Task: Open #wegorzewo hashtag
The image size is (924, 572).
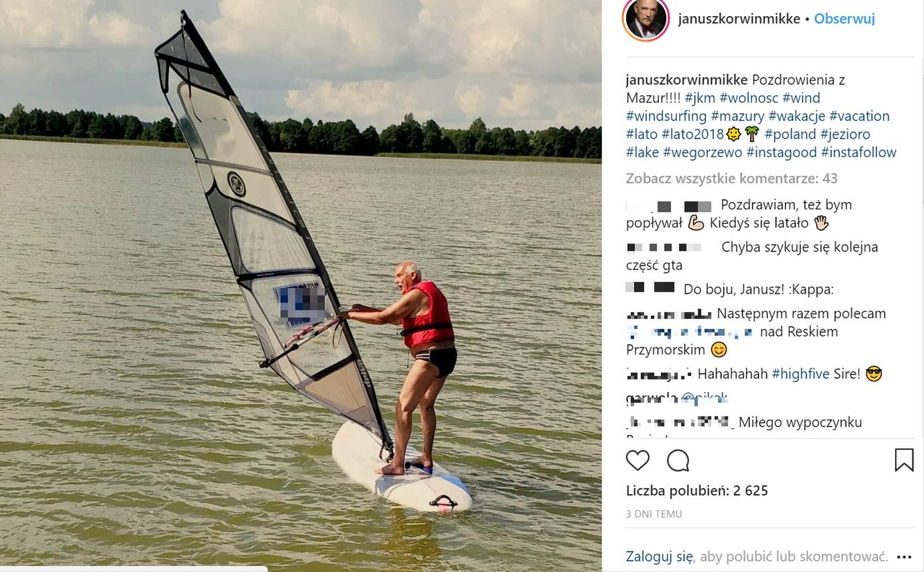Action: pyautogui.click(x=703, y=152)
